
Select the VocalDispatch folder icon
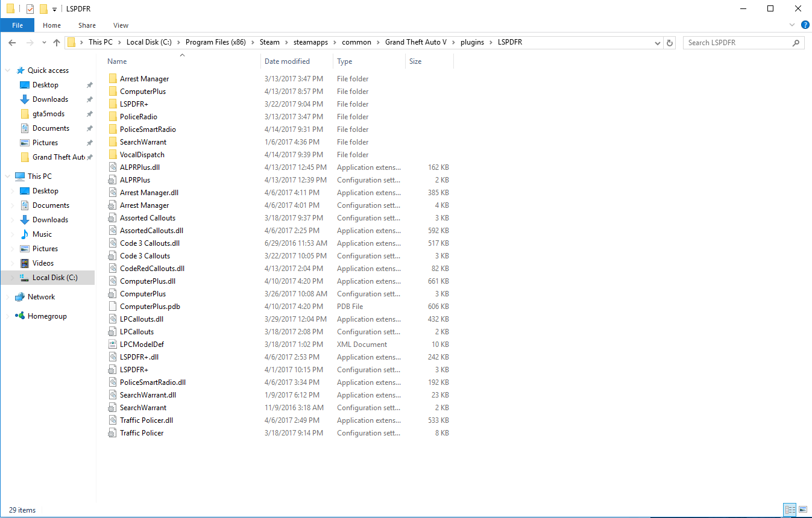point(113,155)
